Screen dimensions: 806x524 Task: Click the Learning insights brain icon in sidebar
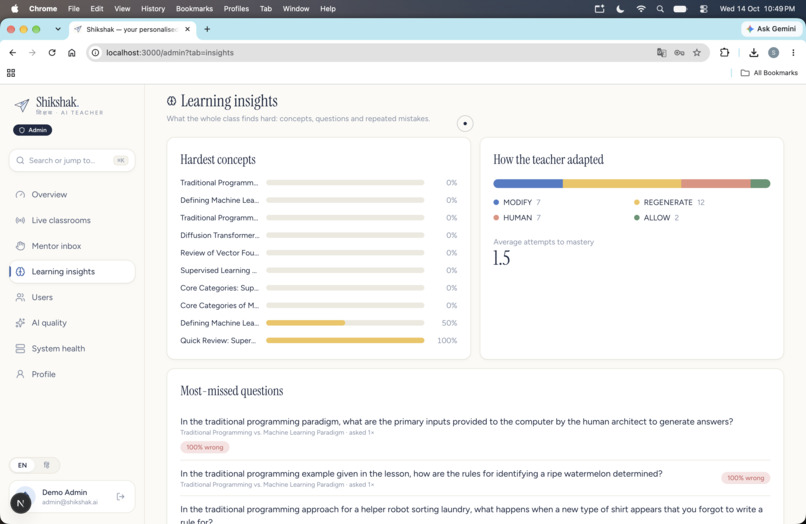click(20, 272)
